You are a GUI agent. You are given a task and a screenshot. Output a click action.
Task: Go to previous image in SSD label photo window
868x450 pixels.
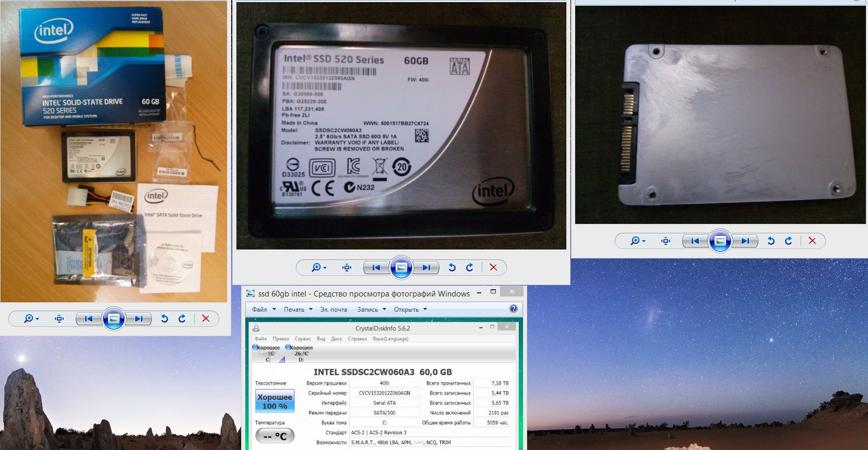(x=376, y=267)
